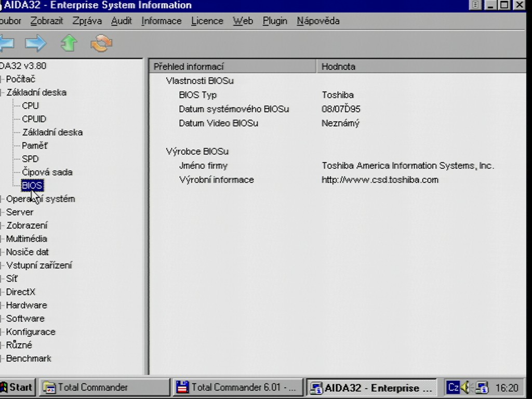
Task: Go up one level with green arrow
Action: coord(69,43)
